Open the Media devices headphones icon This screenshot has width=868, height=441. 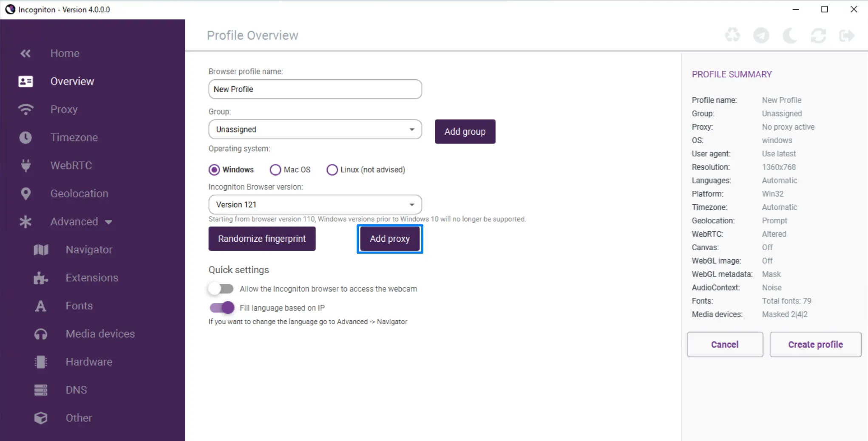pyautogui.click(x=41, y=334)
